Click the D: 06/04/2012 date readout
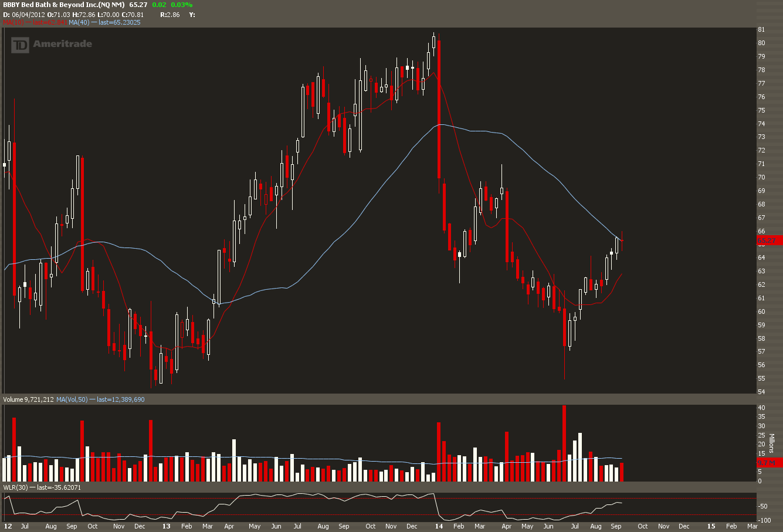783x532 pixels. (x=23, y=14)
